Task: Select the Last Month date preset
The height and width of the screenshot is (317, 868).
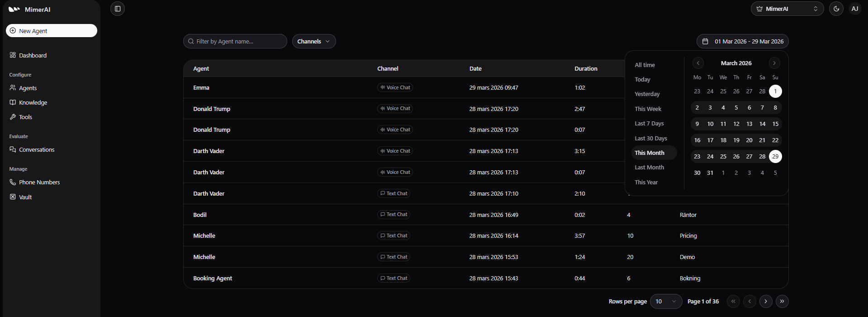Action: (x=649, y=168)
